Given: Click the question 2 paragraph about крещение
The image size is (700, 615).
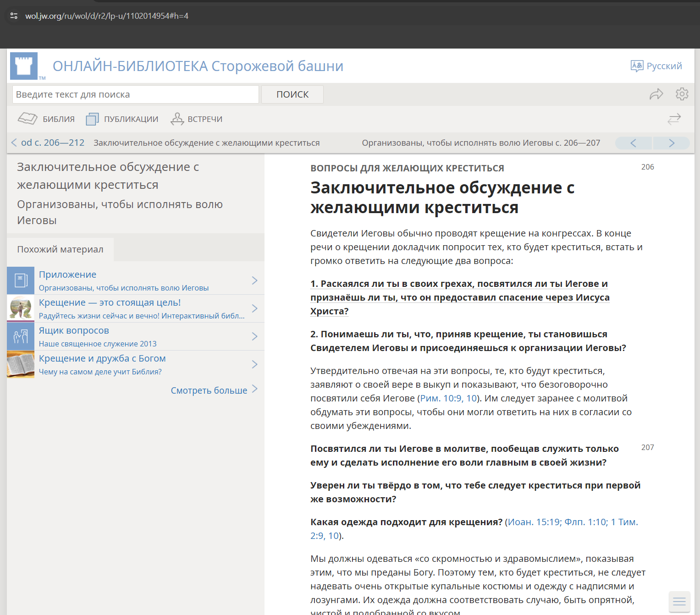Looking at the screenshot, I should pyautogui.click(x=468, y=341).
